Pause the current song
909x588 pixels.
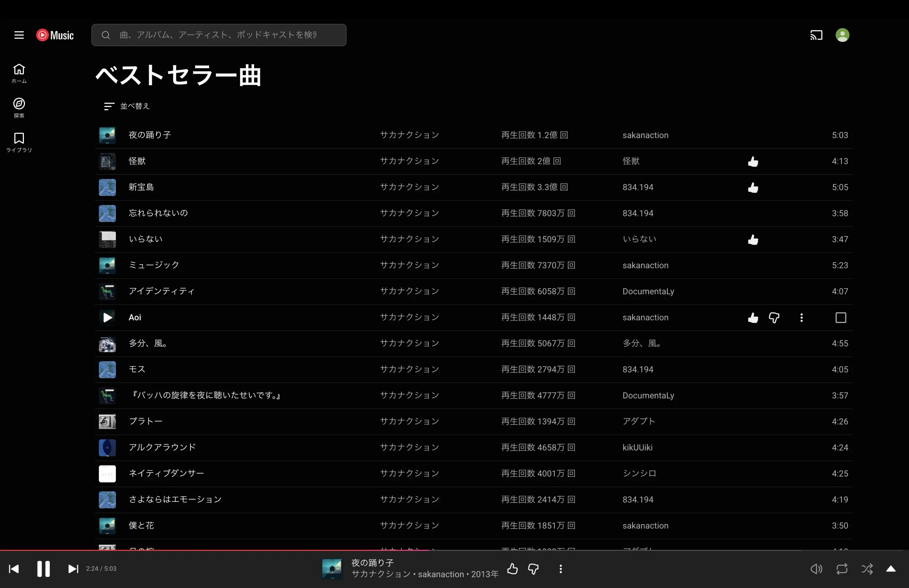coord(43,569)
